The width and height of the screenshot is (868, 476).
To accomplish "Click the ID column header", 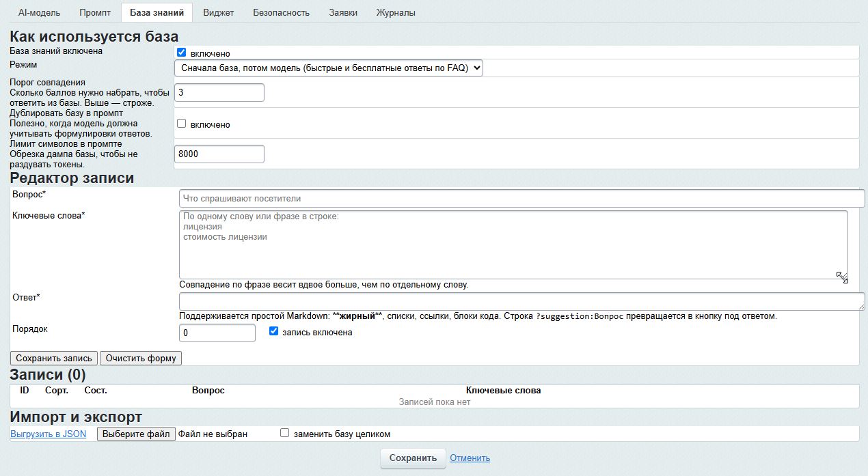I will click(25, 391).
